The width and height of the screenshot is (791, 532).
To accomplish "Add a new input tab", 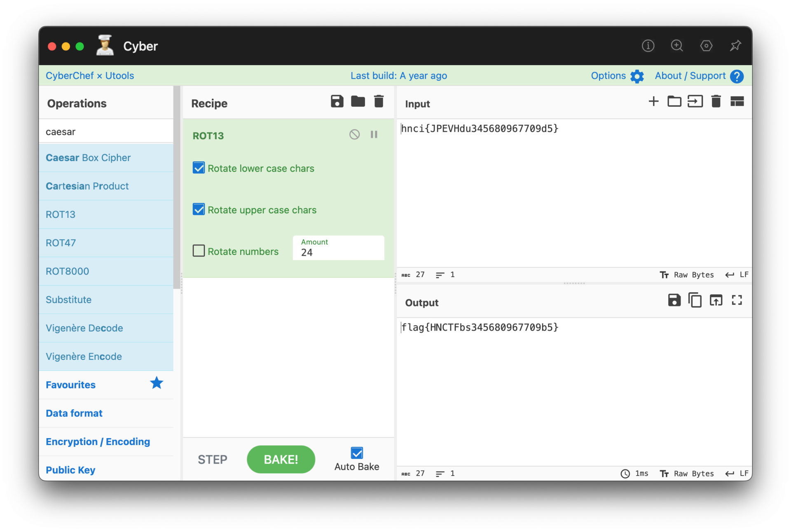I will pos(653,101).
